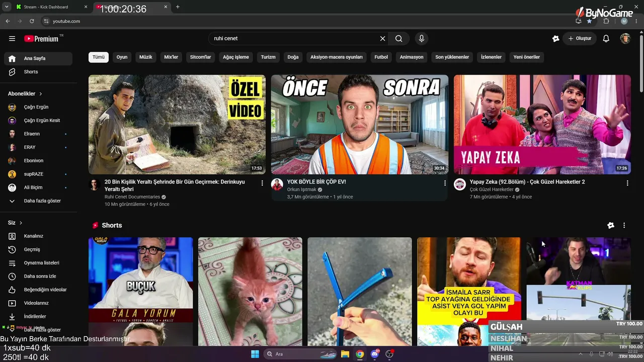The width and height of the screenshot is (644, 362).
Task: Open Kanalınız your channel
Action: (38, 236)
